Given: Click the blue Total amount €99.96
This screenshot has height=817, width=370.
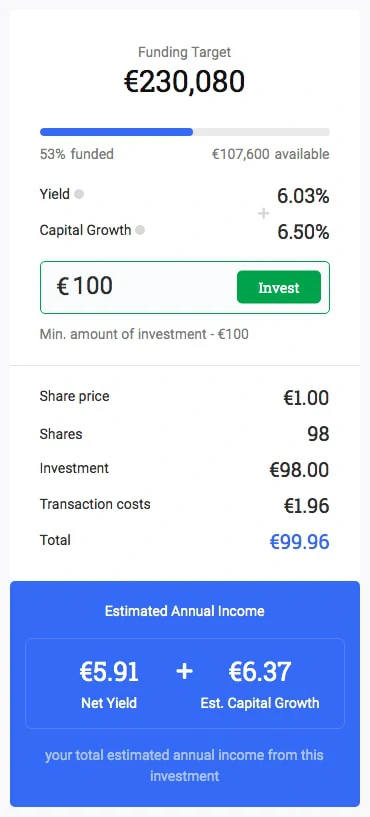Looking at the screenshot, I should [299, 542].
